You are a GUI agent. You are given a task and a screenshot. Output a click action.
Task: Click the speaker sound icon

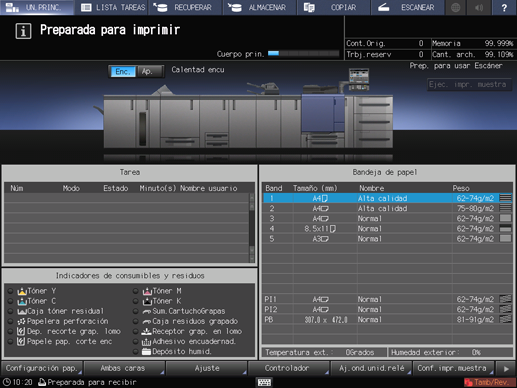coord(479,7)
